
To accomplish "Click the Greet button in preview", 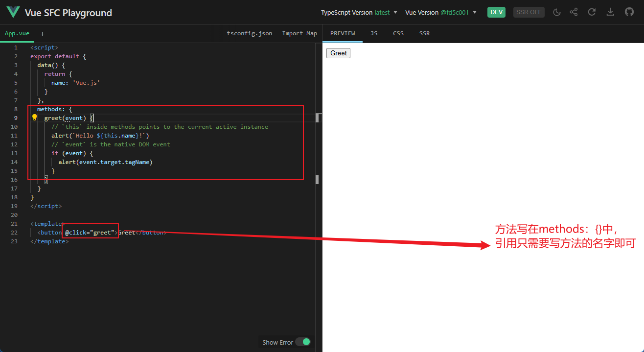I will tap(338, 53).
